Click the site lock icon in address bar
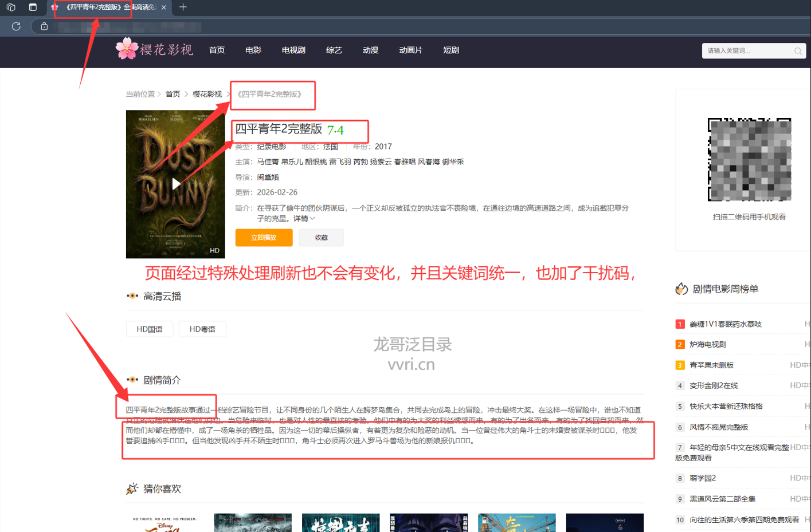 [44, 26]
